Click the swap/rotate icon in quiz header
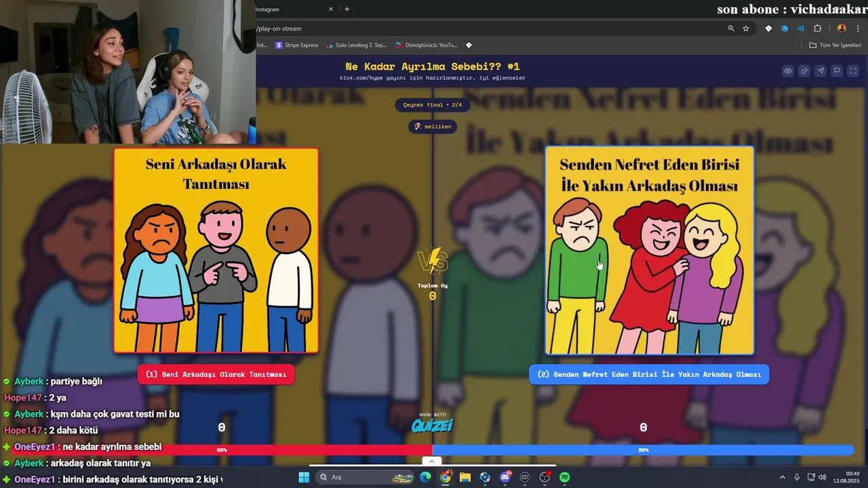 (804, 71)
